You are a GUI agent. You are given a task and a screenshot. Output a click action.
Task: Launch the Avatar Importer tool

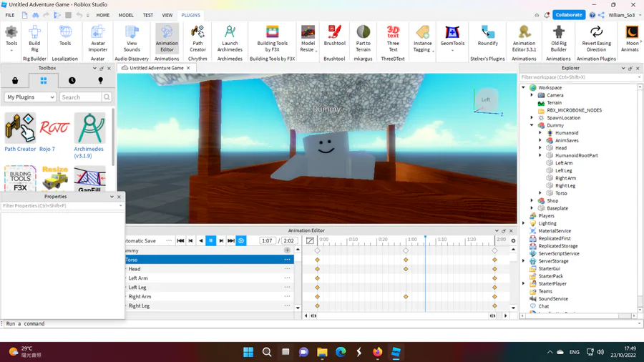tap(97, 39)
